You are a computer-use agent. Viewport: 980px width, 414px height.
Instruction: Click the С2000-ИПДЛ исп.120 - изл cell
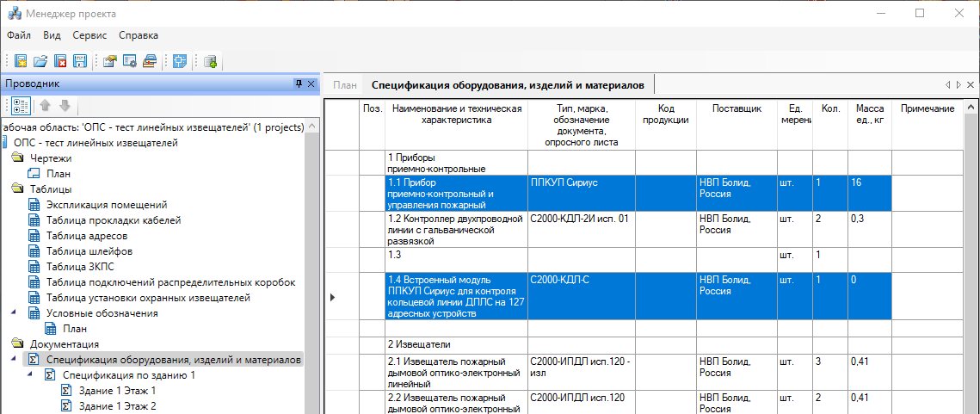pyautogui.click(x=582, y=372)
